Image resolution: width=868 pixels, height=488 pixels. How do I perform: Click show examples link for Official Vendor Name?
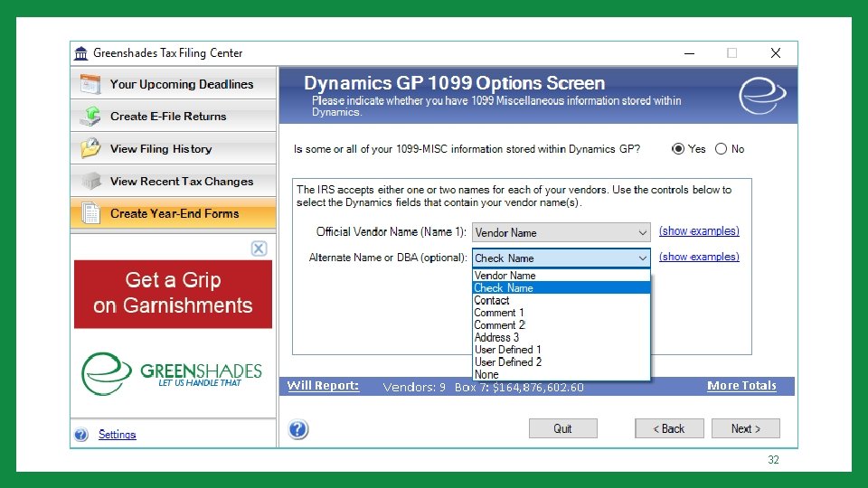pos(699,231)
